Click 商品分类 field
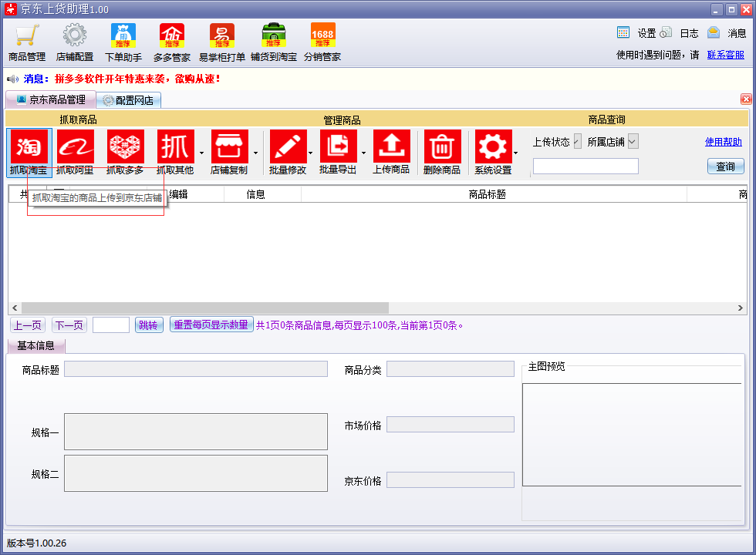Screen dimensions: 756x555 point(451,369)
